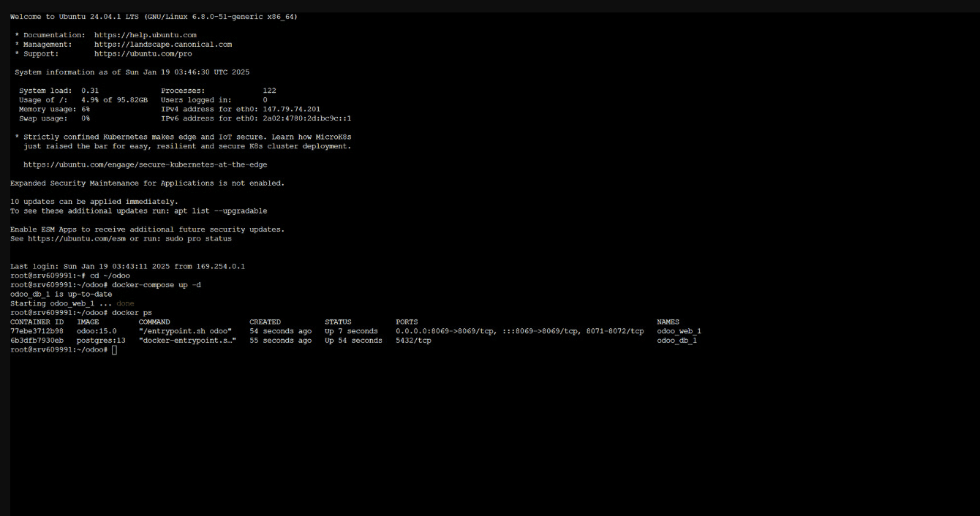Click container ID 6b3dfb7930eb
Viewport: 980px width, 516px height.
37,341
